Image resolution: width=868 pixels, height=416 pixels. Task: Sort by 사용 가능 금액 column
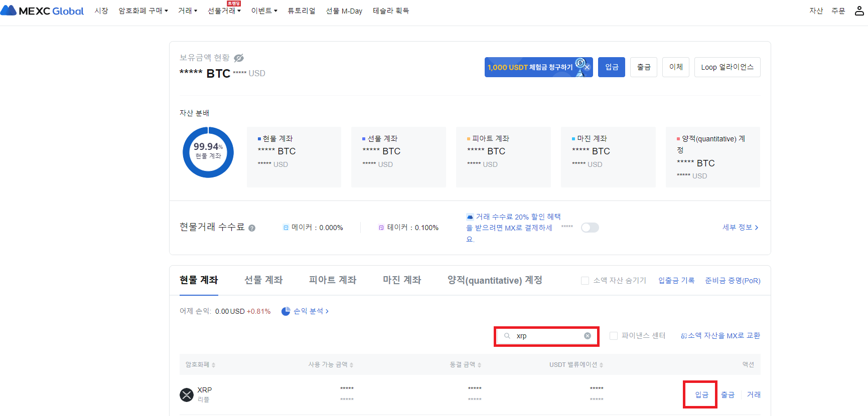331,365
